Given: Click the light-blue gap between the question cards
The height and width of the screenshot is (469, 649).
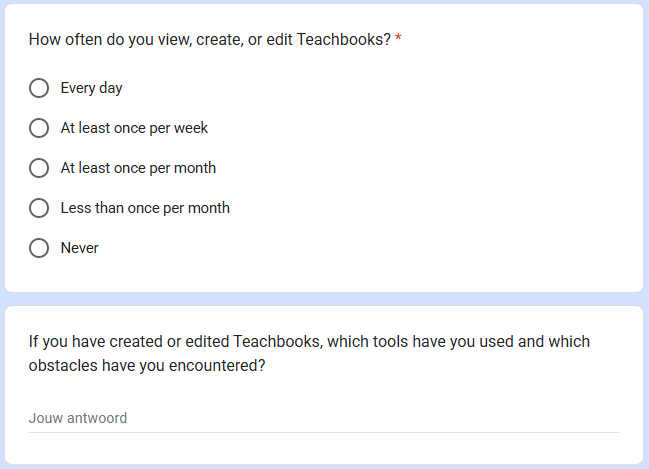Looking at the screenshot, I should click(324, 299).
